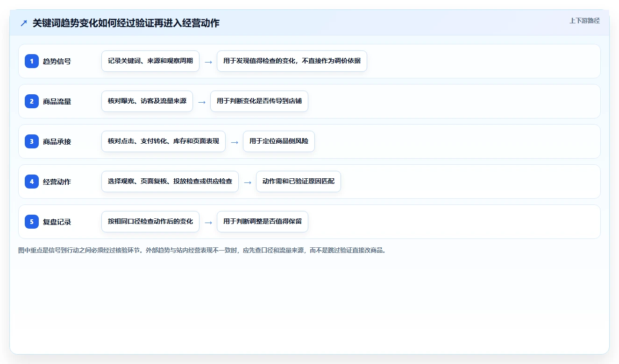Select the 商品承接 step label
Screen dimensions: 619x364
tap(57, 141)
